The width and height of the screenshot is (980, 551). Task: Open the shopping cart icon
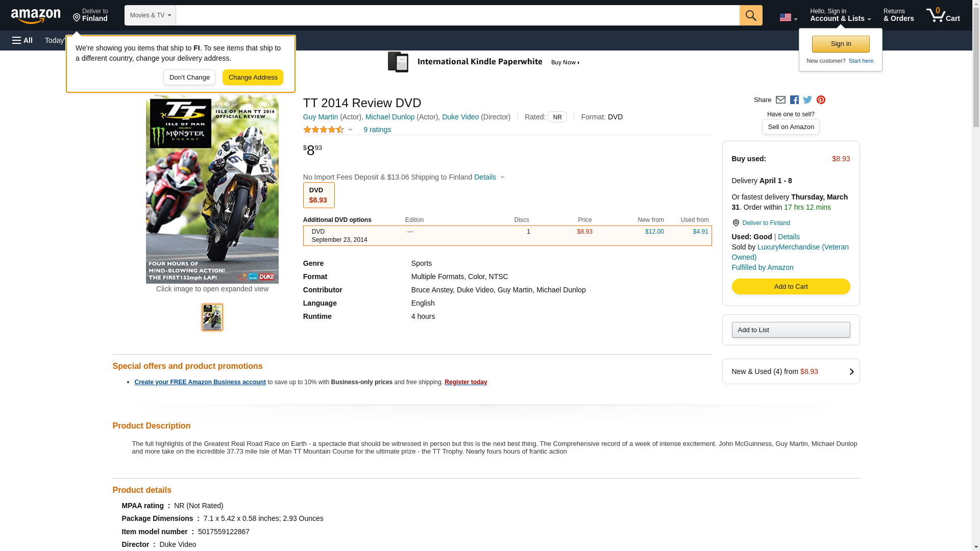click(x=943, y=15)
